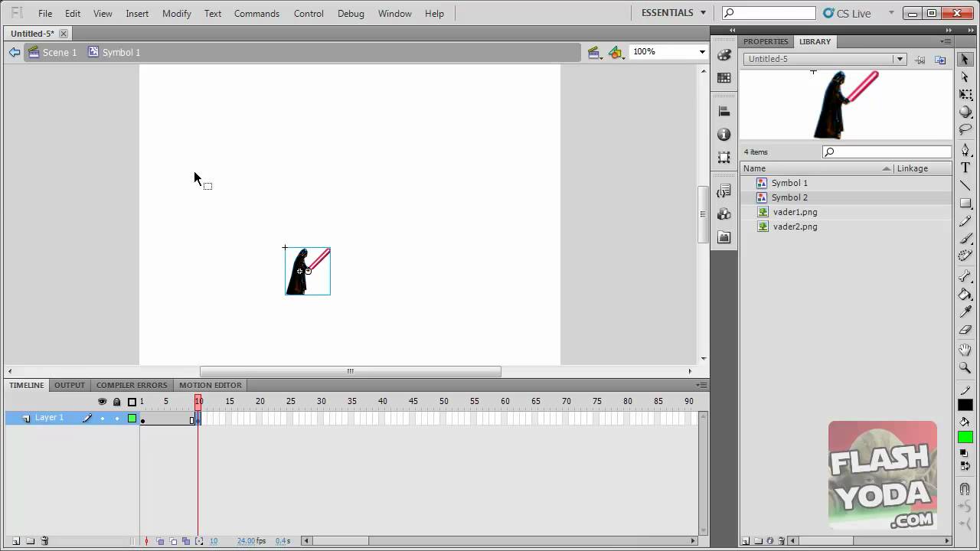Image resolution: width=980 pixels, height=551 pixels.
Task: Open the timeline panel options menu
Action: [x=701, y=385]
